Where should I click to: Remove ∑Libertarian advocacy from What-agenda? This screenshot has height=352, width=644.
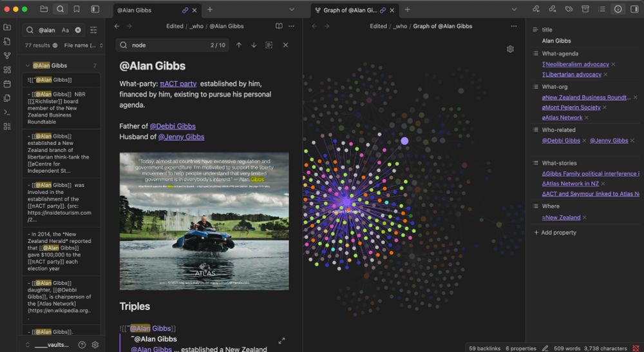[x=605, y=74]
